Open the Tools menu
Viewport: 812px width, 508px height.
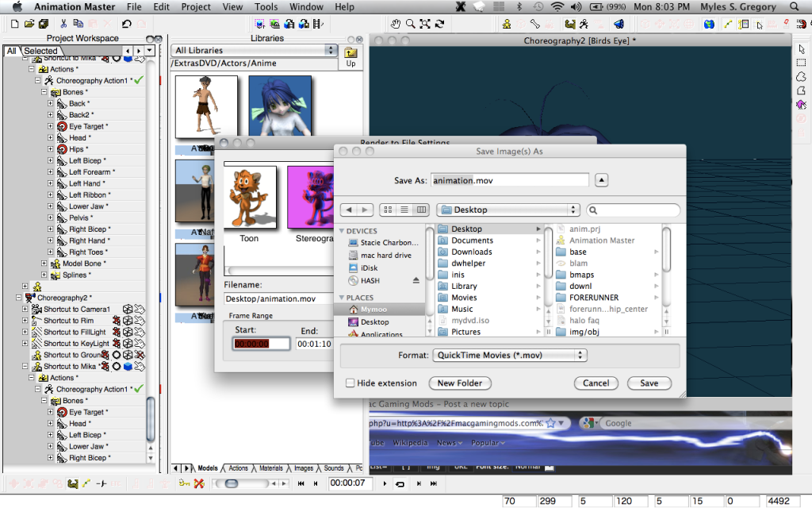click(266, 7)
